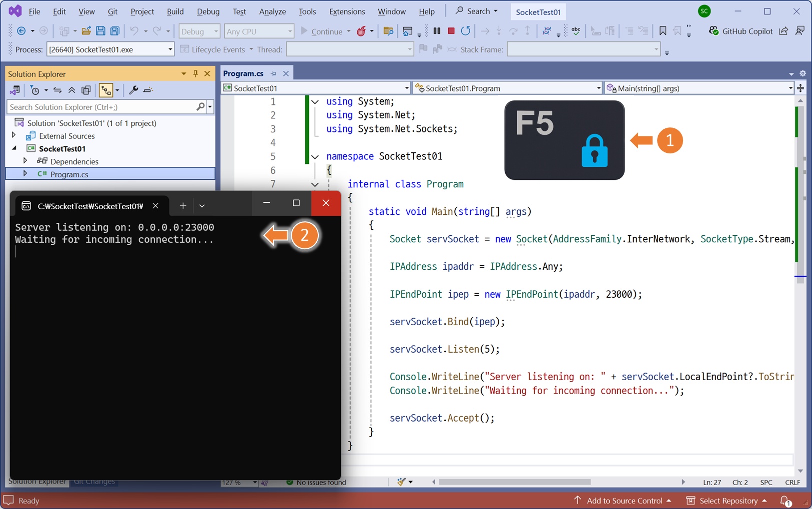The width and height of the screenshot is (812, 509).
Task: Click Add to Source Control
Action: (623, 501)
